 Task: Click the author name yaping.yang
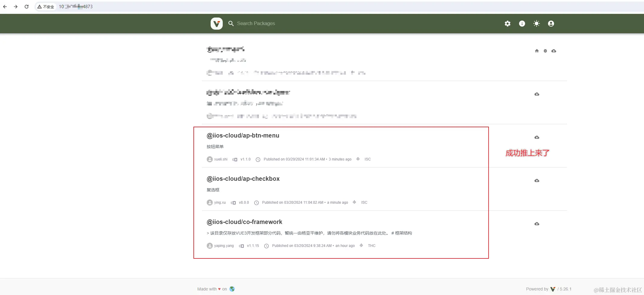224,246
